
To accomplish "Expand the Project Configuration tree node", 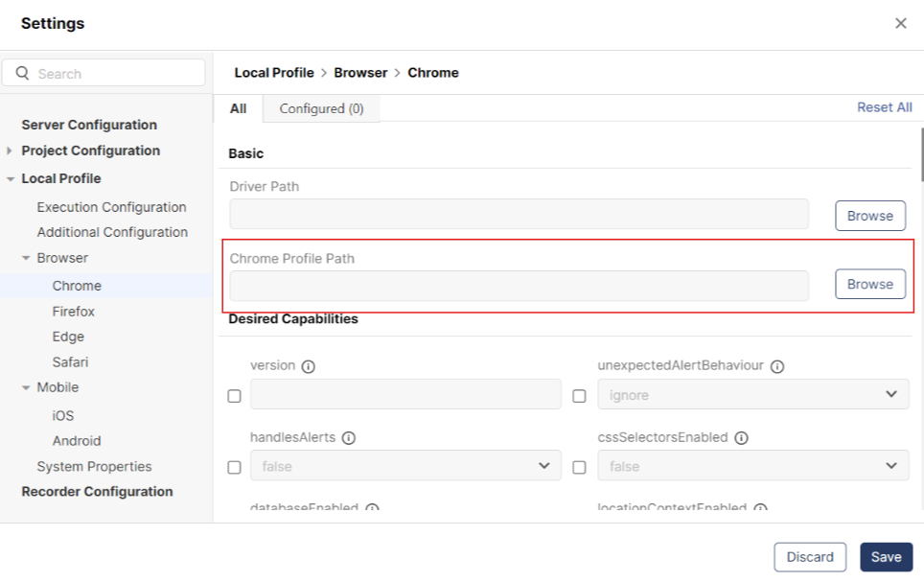I will (x=10, y=151).
